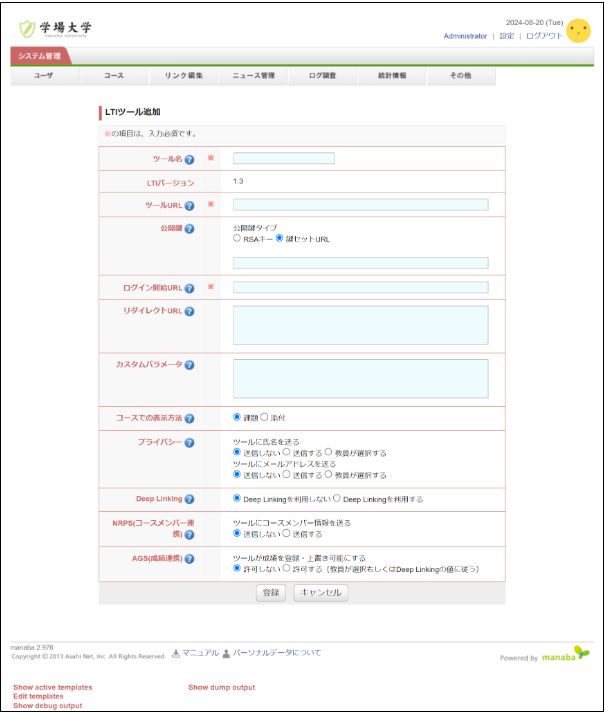The height and width of the screenshot is (713, 605).
Task: Click the yellow face avatar icon
Action: 579,31
